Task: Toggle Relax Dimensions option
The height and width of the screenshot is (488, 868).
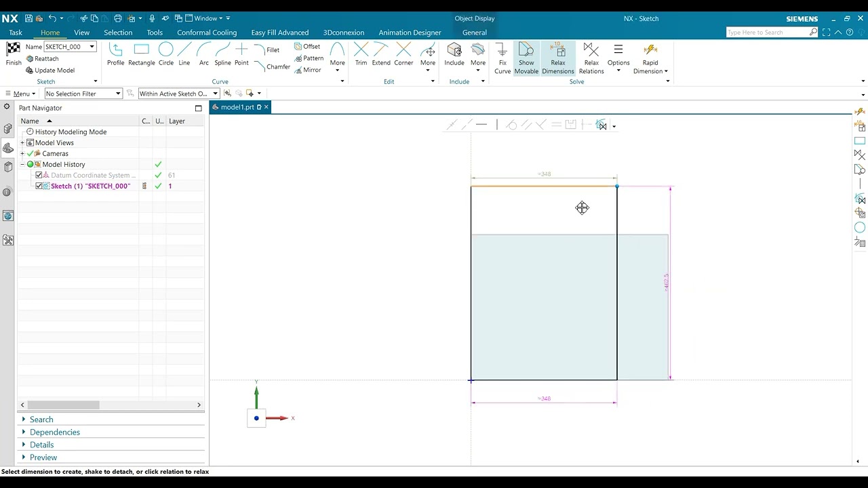Action: click(558, 58)
